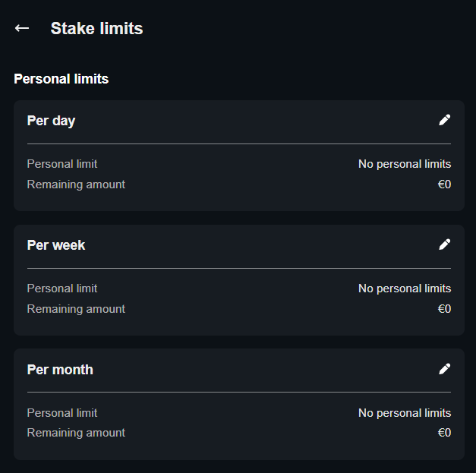Go back using the left arrow
The image size is (476, 473).
pos(22,28)
